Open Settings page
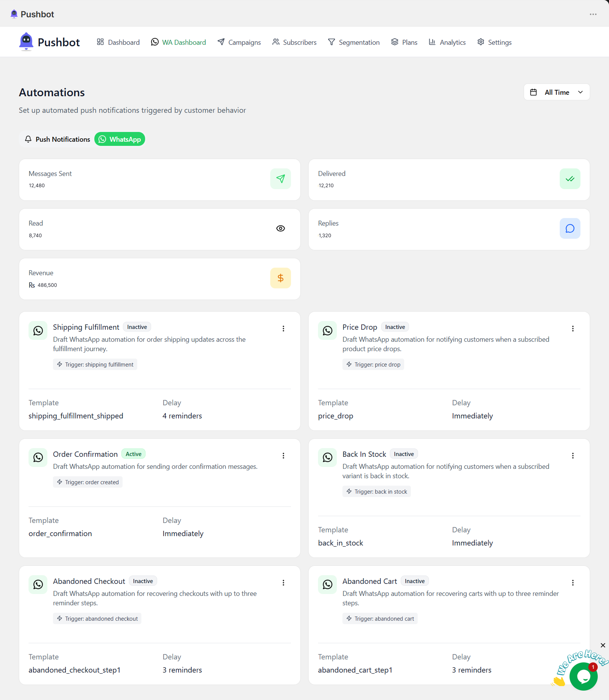Screen dimensions: 609x700 pyautogui.click(x=494, y=42)
